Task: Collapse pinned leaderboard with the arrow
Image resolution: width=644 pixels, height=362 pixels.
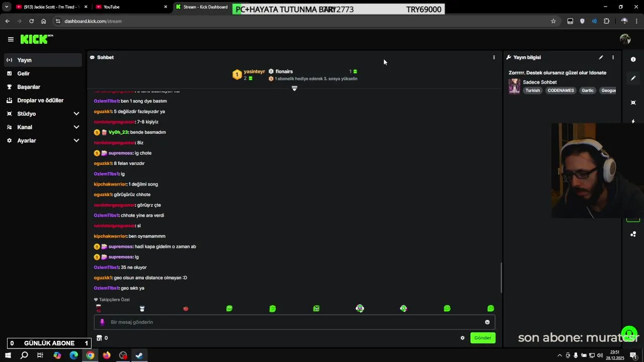Action: point(294,88)
